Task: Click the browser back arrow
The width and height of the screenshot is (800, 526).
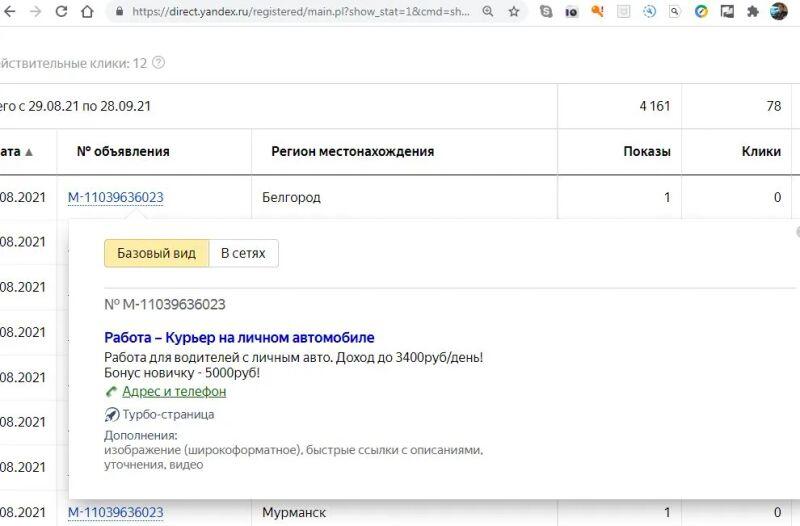Action: 9,12
